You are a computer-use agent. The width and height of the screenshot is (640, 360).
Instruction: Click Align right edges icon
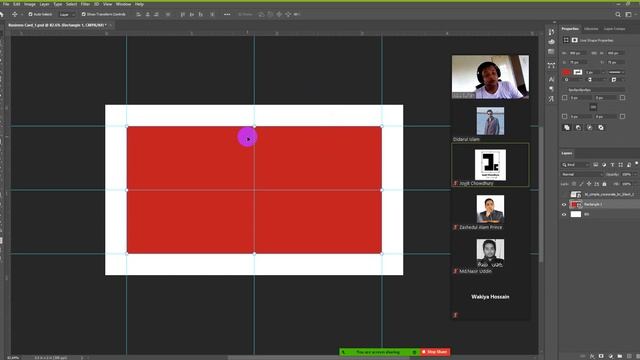pyautogui.click(x=156, y=14)
